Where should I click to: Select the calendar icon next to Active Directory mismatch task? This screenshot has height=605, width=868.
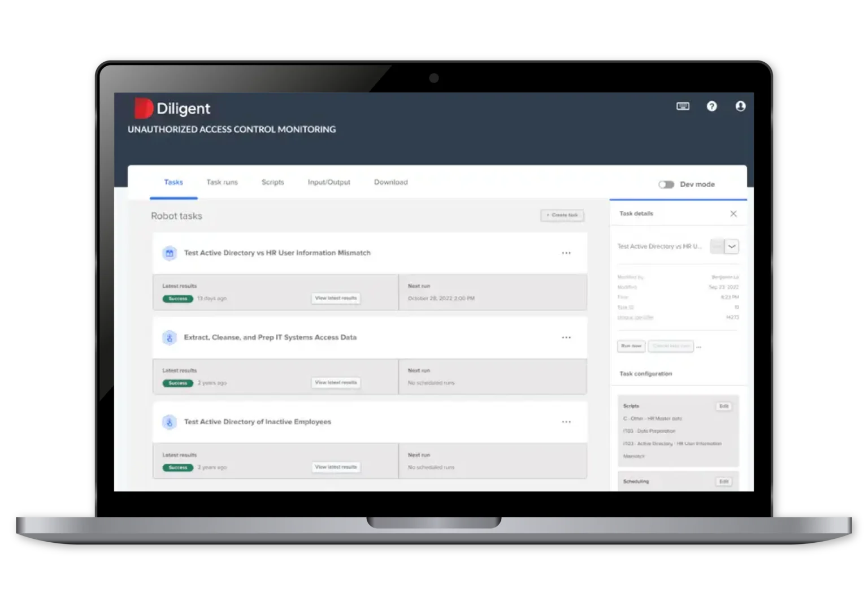(x=169, y=253)
